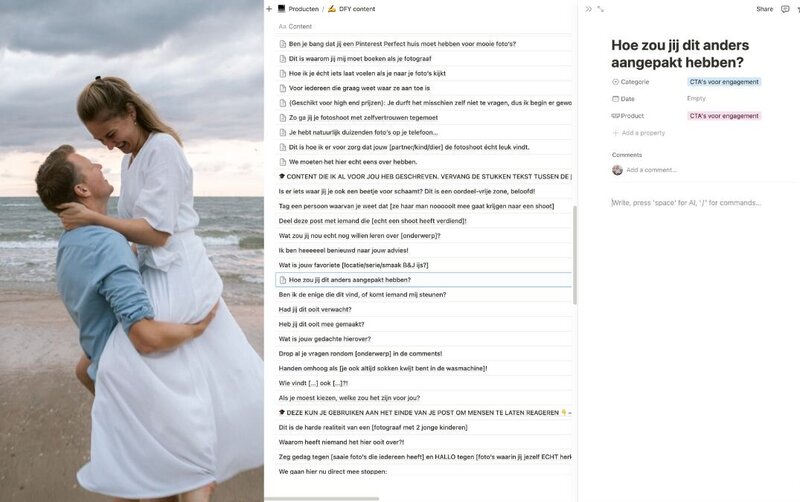The height and width of the screenshot is (502, 800).
Task: Open row 'Had jij dit ooit verwacht?'
Action: (315, 309)
